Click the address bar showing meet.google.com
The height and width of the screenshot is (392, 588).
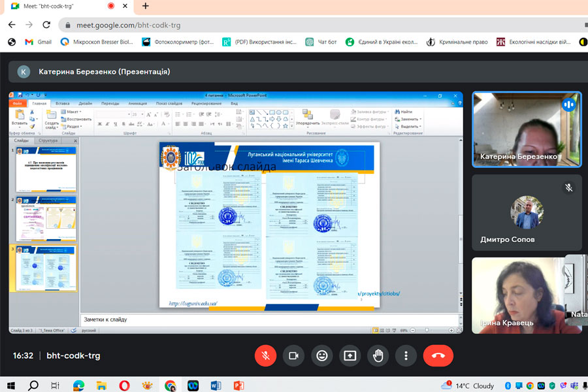261,25
